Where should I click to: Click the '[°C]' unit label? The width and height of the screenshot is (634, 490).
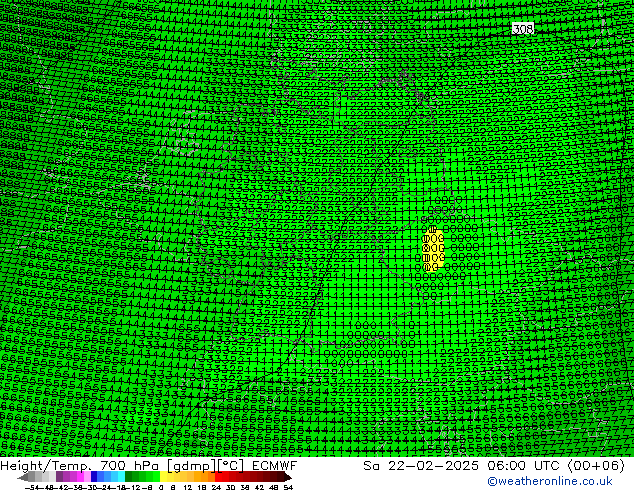[231, 465]
